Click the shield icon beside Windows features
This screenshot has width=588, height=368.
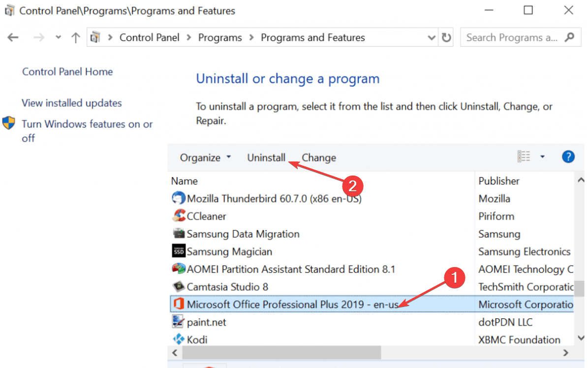coord(9,123)
